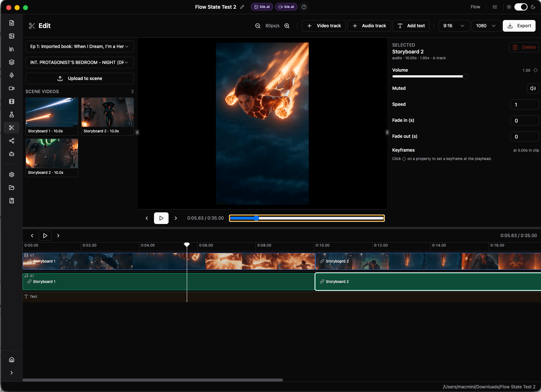Add a new Video track
Screen dimensions: 541x392
pyautogui.click(x=324, y=26)
